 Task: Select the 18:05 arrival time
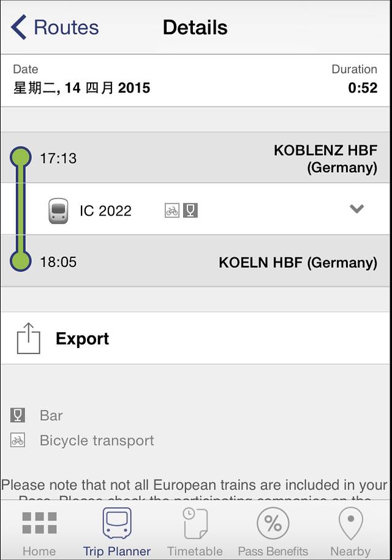coord(58,262)
